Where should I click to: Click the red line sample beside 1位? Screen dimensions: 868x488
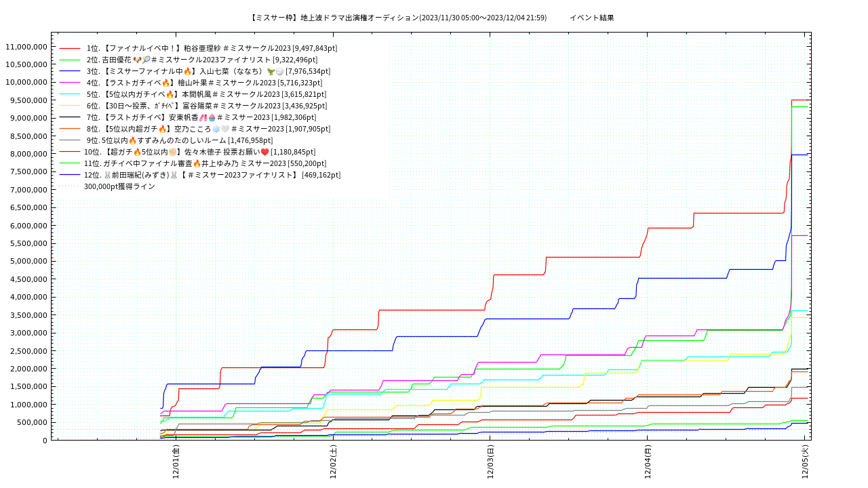[x=70, y=48]
